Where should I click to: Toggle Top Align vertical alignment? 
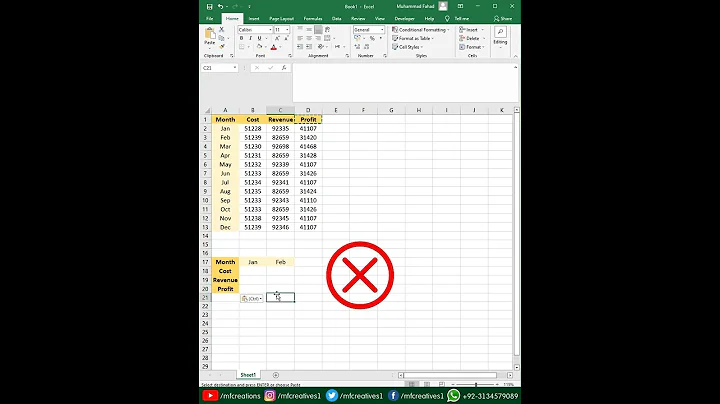[x=300, y=29]
